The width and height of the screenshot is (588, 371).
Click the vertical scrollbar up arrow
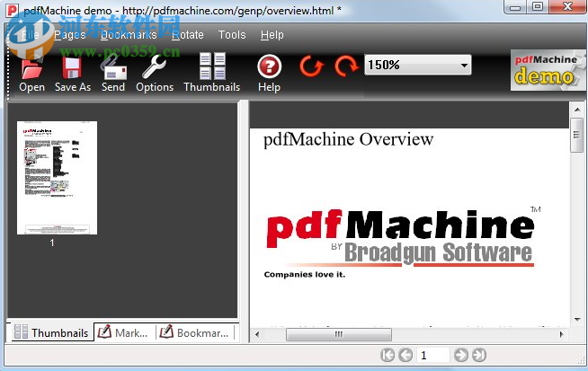pos(577,110)
